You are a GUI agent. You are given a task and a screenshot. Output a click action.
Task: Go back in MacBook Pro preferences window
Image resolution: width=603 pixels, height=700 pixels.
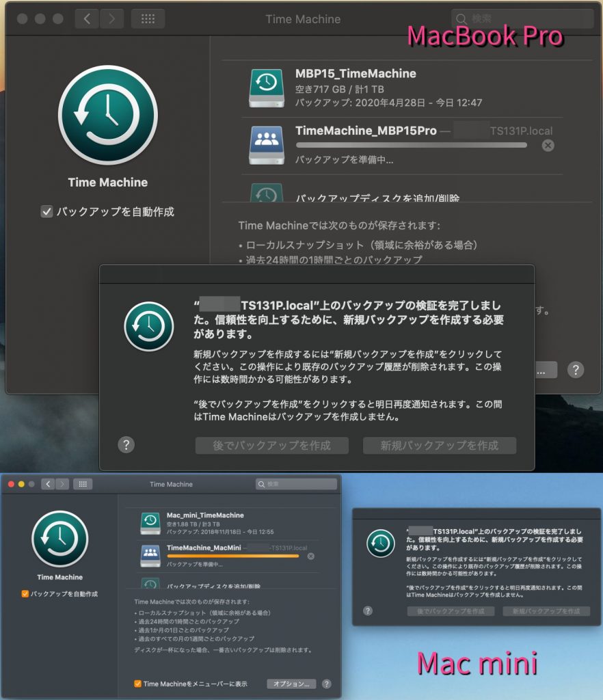tap(87, 18)
